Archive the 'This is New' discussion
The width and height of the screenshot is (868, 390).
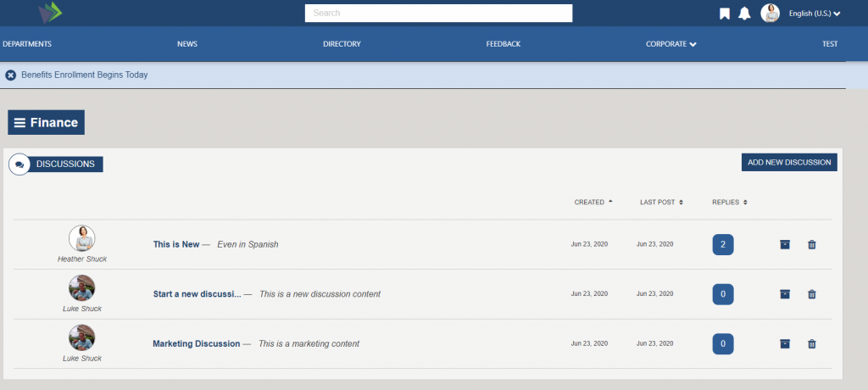(784, 245)
